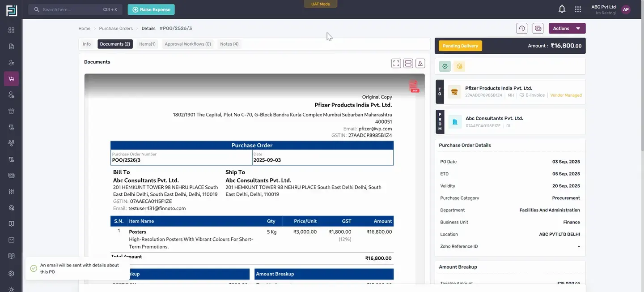Open the envelope mail icon in sidebar
The width and height of the screenshot is (644, 292).
click(11, 240)
